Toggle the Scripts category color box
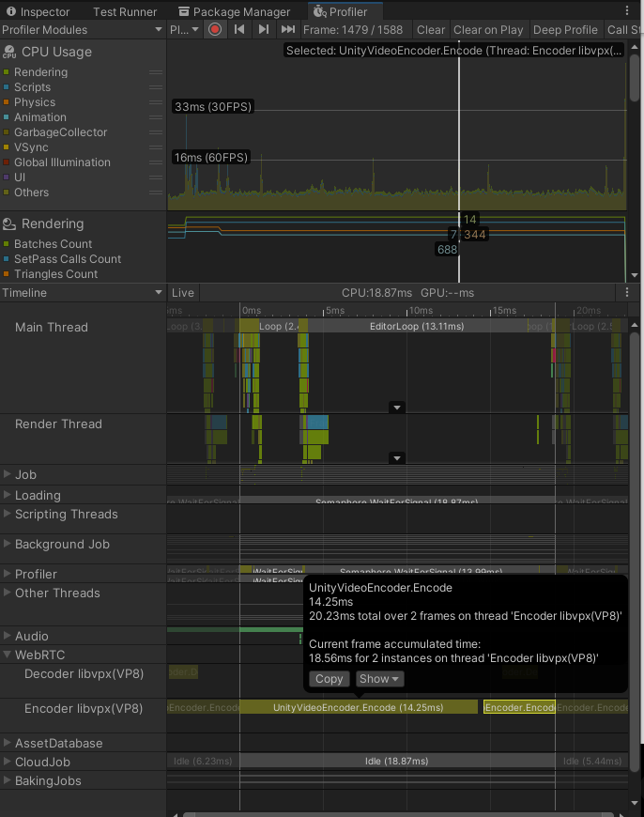The width and height of the screenshot is (644, 817). click(7, 87)
